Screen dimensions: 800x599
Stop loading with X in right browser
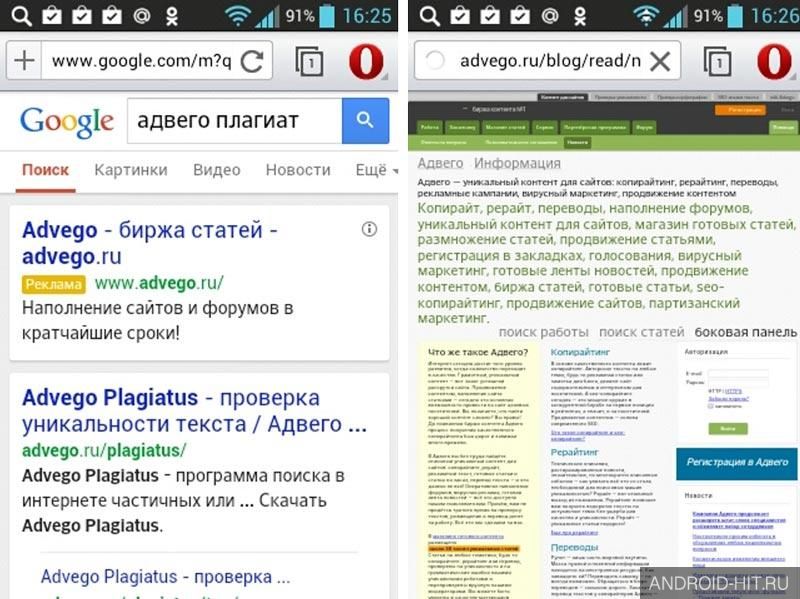pyautogui.click(x=660, y=62)
